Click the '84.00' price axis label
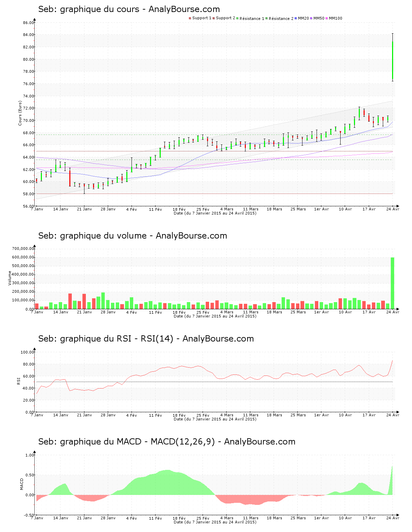The width and height of the screenshot is (412, 532). point(28,35)
